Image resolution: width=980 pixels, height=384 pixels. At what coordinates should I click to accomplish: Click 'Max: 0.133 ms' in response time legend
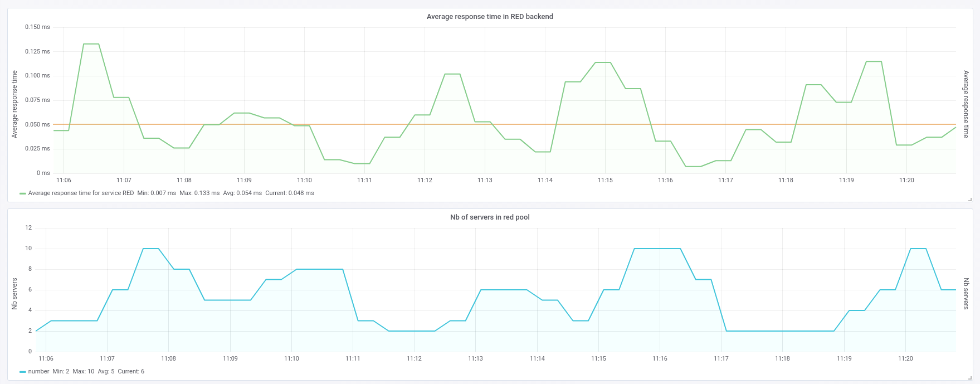click(199, 193)
